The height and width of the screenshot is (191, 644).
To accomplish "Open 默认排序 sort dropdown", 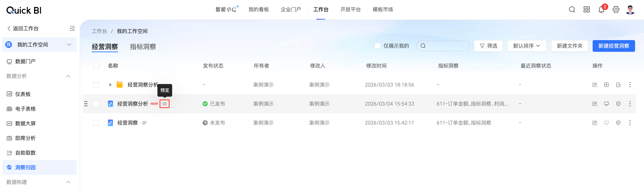I will pyautogui.click(x=527, y=46).
